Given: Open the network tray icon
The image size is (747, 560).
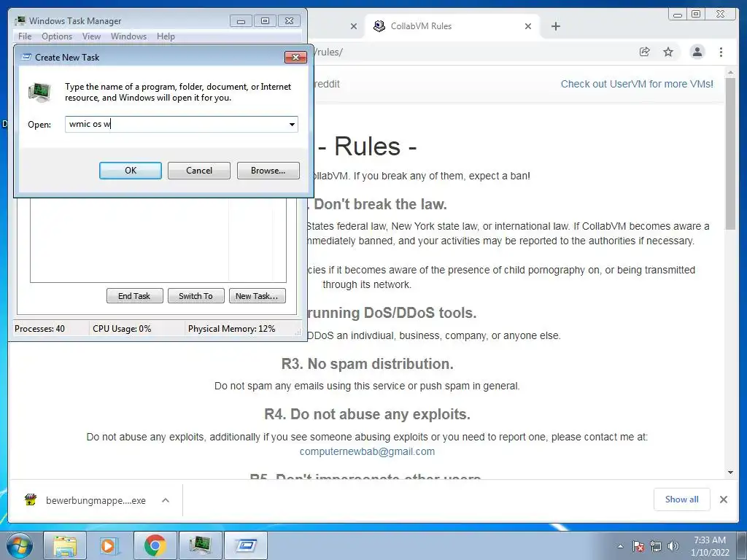Looking at the screenshot, I should [x=656, y=546].
